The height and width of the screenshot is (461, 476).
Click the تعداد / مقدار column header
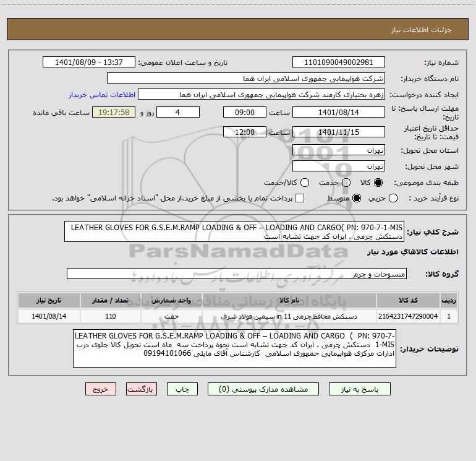tap(111, 300)
